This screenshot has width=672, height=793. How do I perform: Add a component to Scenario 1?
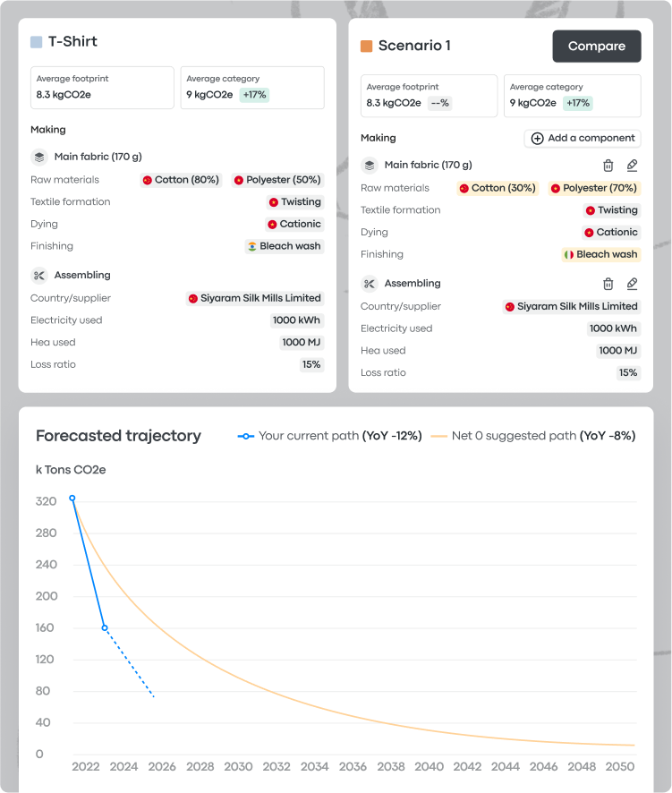(583, 139)
